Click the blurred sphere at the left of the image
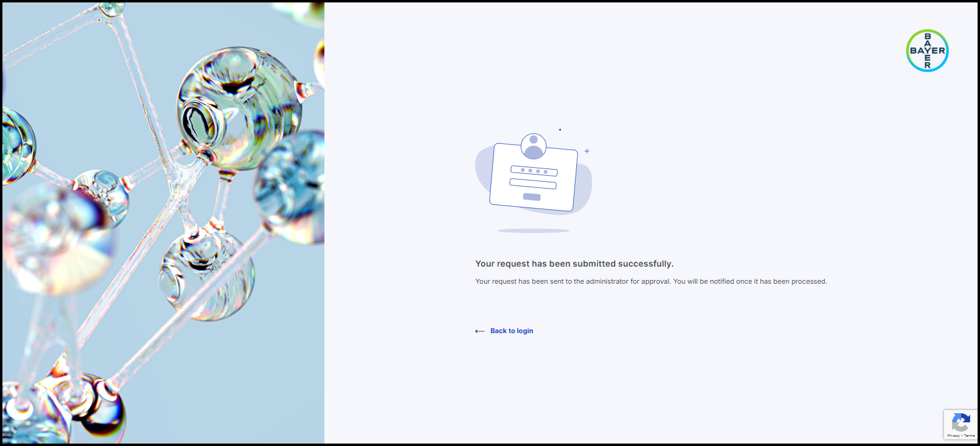980x446 pixels. pyautogui.click(x=58, y=238)
